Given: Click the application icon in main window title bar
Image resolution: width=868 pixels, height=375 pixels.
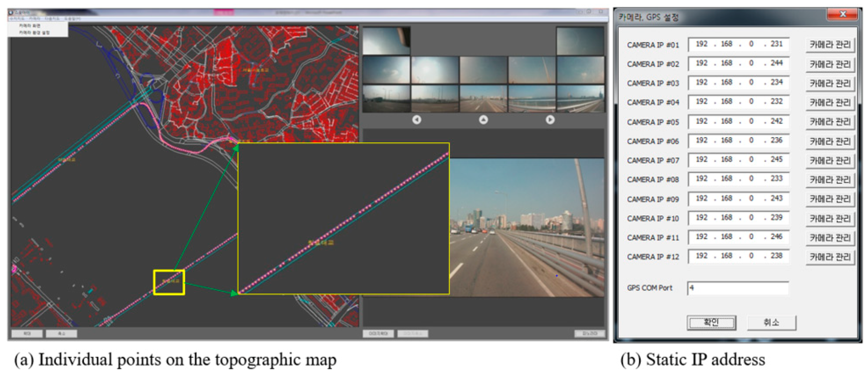Looking at the screenshot, I should pyautogui.click(x=11, y=12).
